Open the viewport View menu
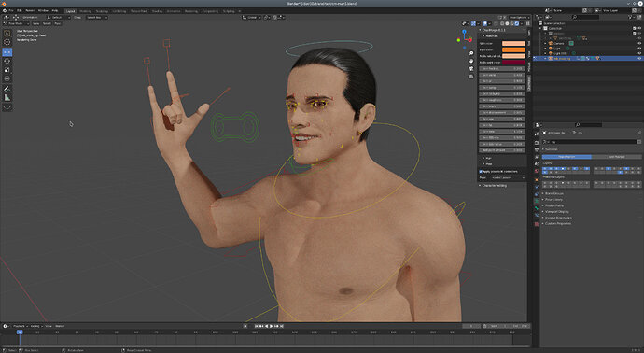This screenshot has height=353, width=644. click(35, 24)
